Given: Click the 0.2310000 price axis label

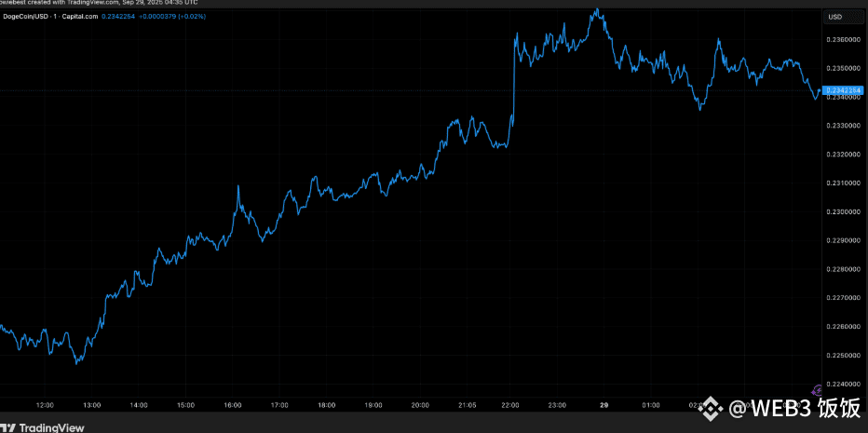Looking at the screenshot, I should pyautogui.click(x=843, y=183).
